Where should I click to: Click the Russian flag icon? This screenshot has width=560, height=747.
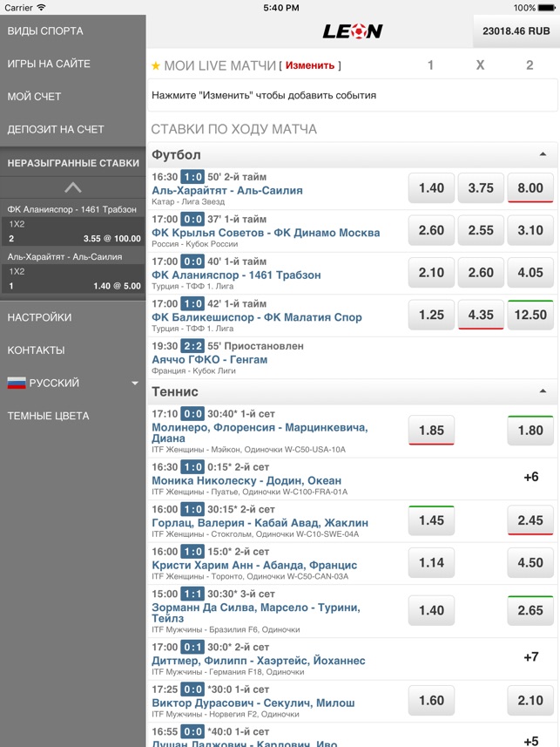click(17, 383)
